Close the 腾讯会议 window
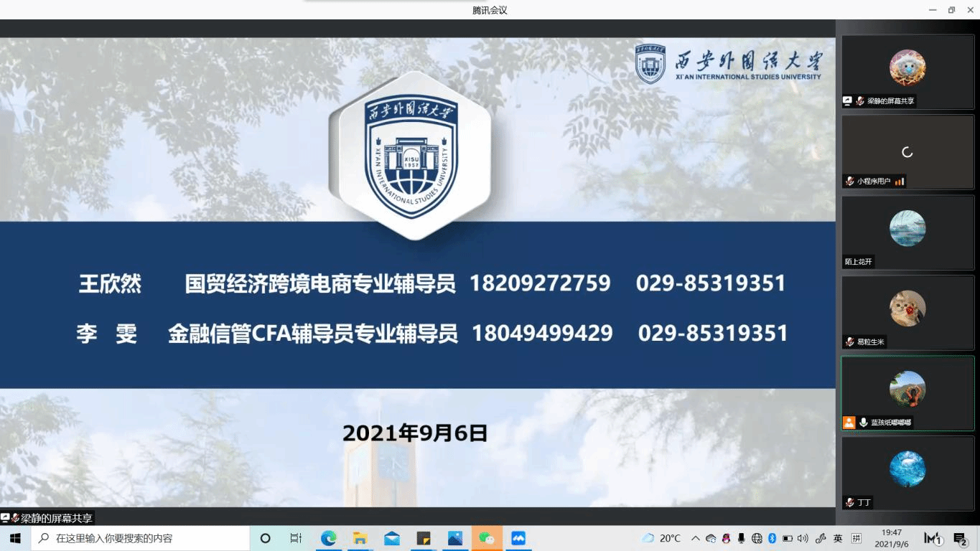Image resolution: width=980 pixels, height=551 pixels. 970,10
